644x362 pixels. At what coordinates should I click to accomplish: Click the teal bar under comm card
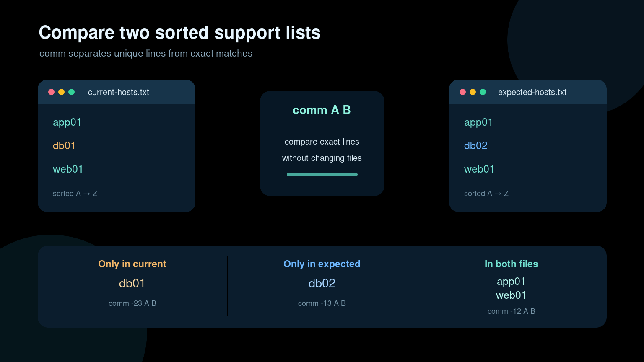click(322, 175)
